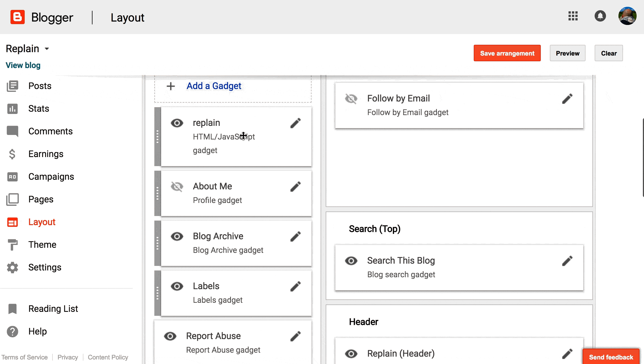
Task: Hide the Labels gadget with eye icon
Action: coord(177,286)
